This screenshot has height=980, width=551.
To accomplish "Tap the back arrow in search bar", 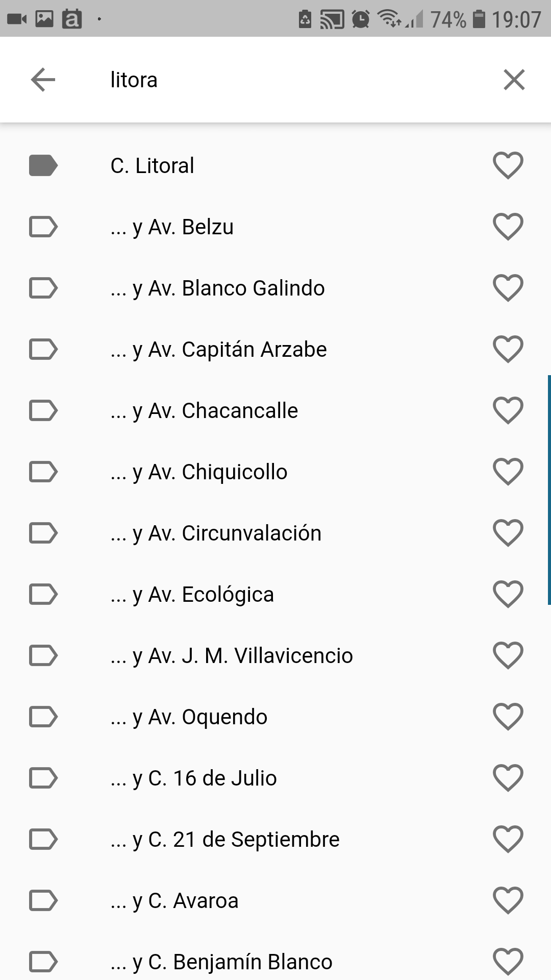I will click(43, 80).
